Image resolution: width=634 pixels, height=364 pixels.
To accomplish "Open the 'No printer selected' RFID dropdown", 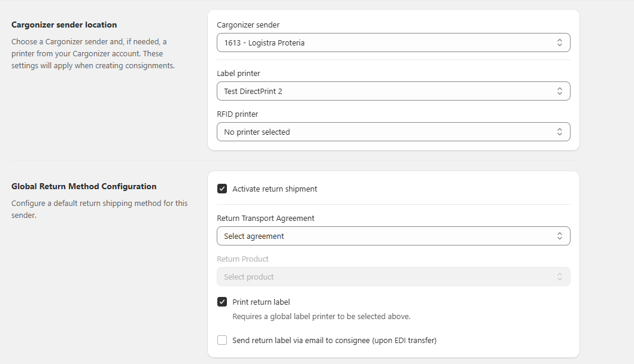I will [x=383, y=132].
